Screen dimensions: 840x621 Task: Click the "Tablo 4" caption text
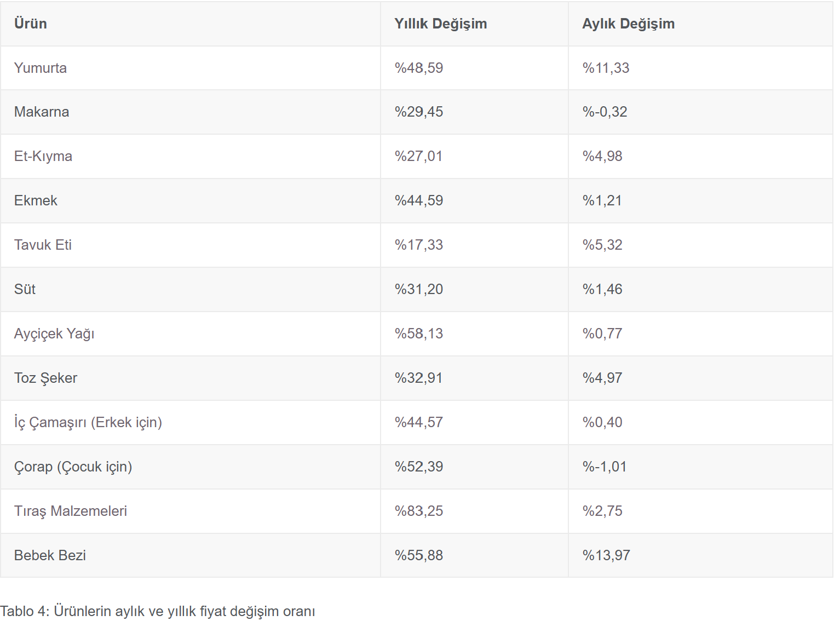point(158,611)
